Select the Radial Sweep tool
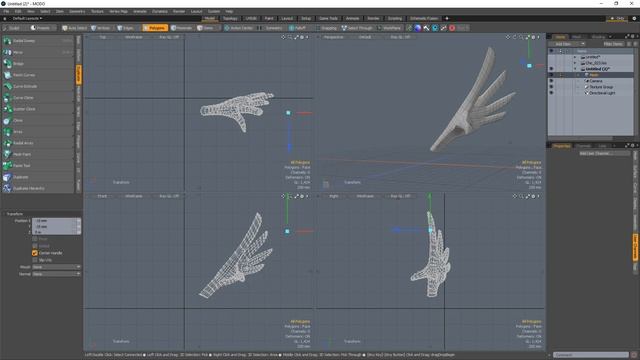Image resolution: width=640 pixels, height=360 pixels. 38,41
